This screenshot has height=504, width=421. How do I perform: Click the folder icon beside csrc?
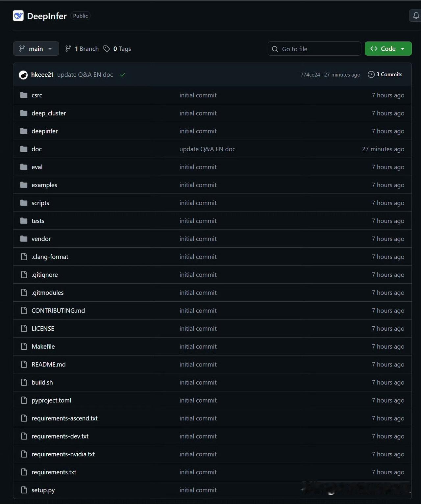tap(24, 95)
